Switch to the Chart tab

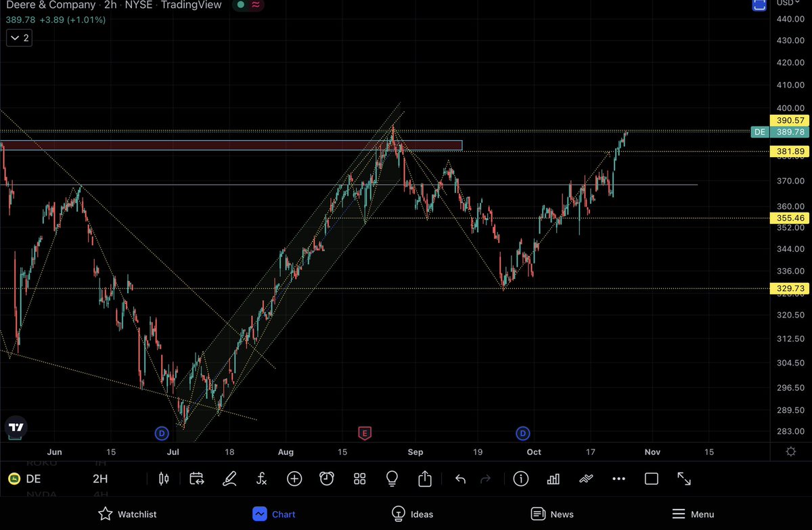pyautogui.click(x=273, y=514)
